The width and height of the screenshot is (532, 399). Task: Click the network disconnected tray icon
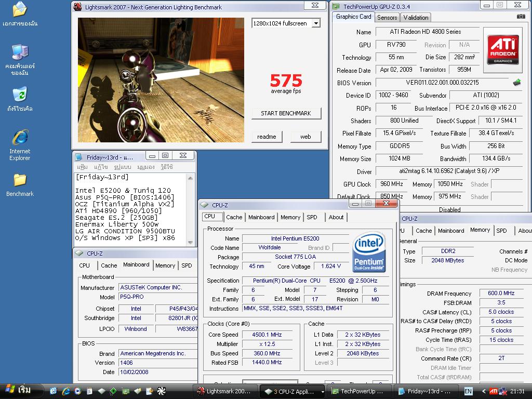point(502,392)
